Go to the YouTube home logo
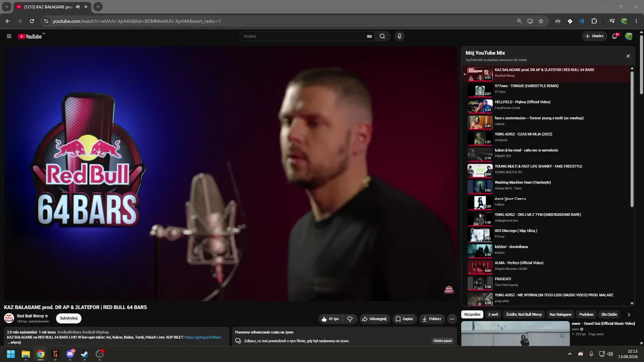This screenshot has width=644, height=362. [30, 36]
